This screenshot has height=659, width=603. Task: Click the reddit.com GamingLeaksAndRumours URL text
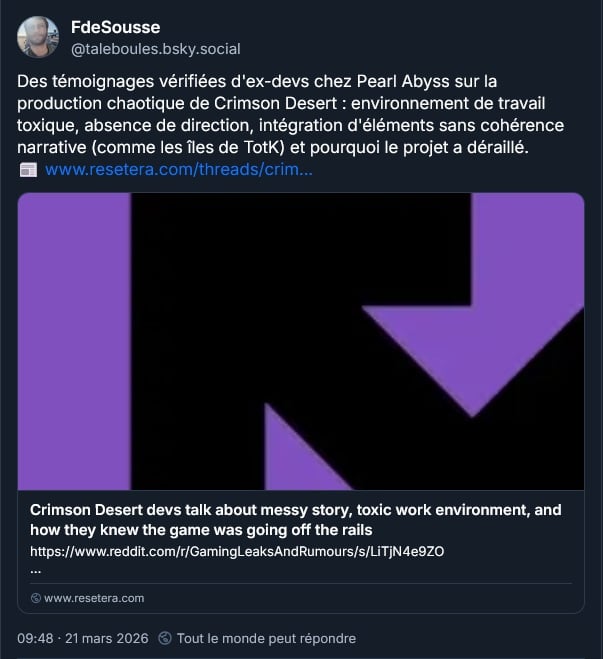pyautogui.click(x=237, y=551)
